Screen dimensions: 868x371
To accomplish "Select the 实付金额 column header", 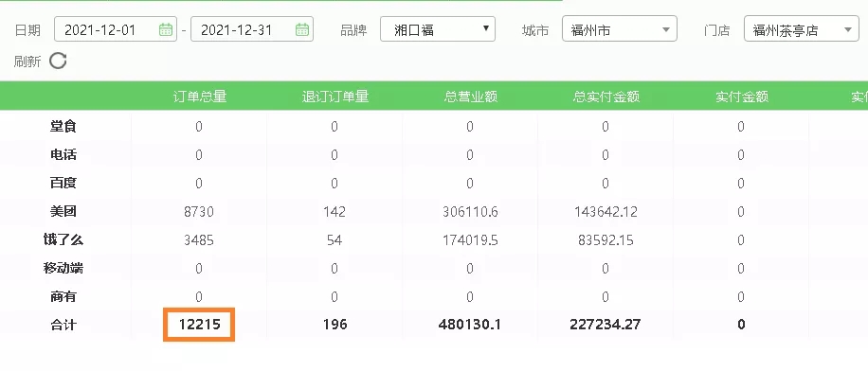I will [742, 97].
